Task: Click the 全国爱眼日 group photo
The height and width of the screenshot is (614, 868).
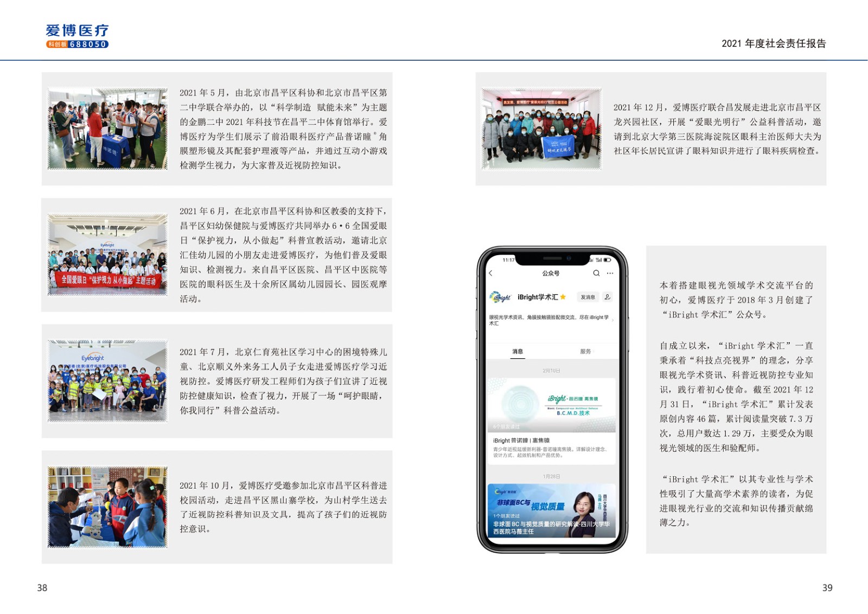Action: coord(107,255)
